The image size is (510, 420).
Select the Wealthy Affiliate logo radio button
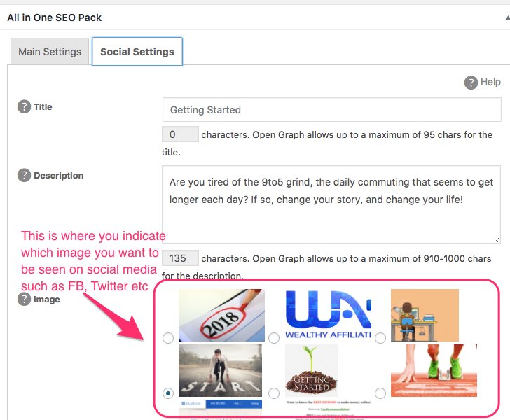(274, 338)
